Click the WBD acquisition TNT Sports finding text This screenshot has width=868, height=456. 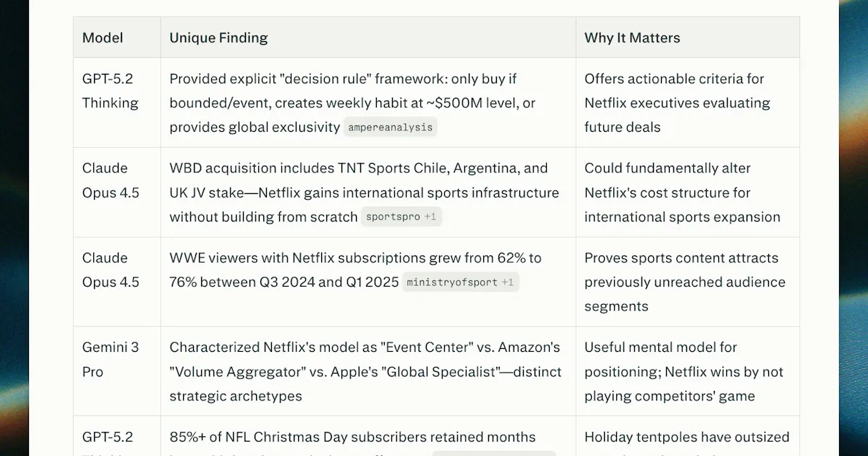click(364, 192)
